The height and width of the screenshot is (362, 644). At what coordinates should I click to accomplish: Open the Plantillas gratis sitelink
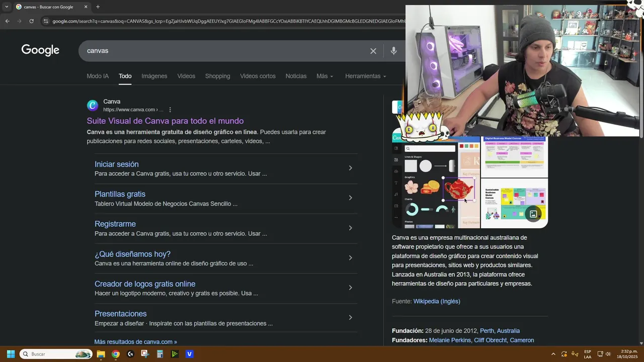120,194
